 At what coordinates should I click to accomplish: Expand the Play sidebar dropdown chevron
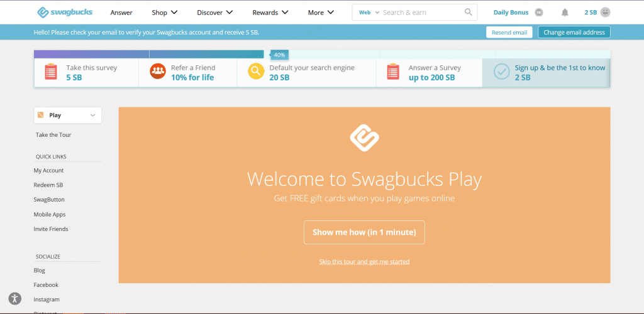pos(93,115)
